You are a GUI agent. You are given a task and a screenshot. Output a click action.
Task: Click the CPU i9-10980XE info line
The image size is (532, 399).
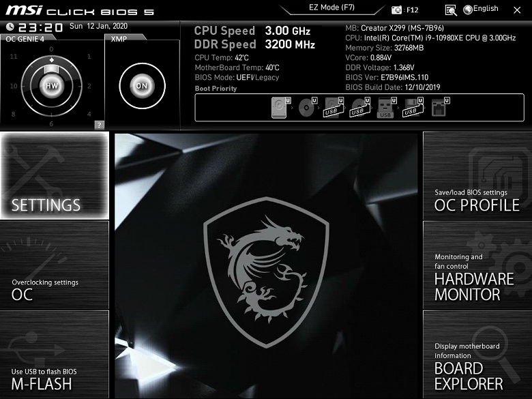coord(430,38)
